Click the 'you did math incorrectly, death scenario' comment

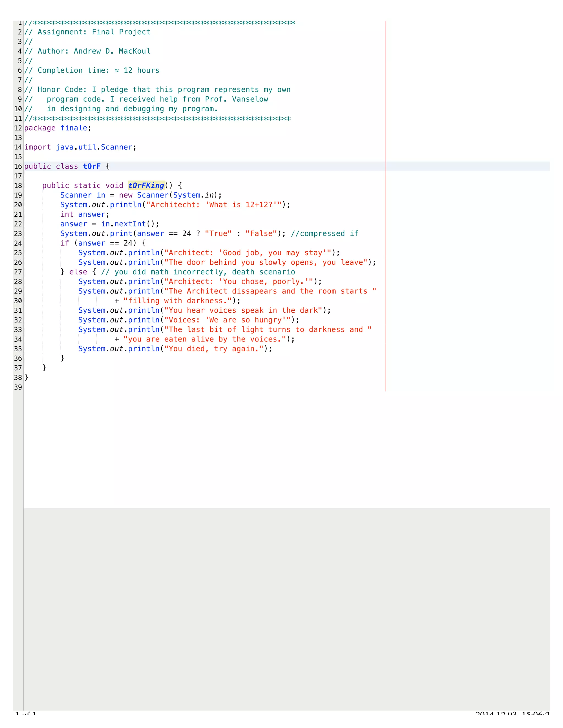(198, 272)
